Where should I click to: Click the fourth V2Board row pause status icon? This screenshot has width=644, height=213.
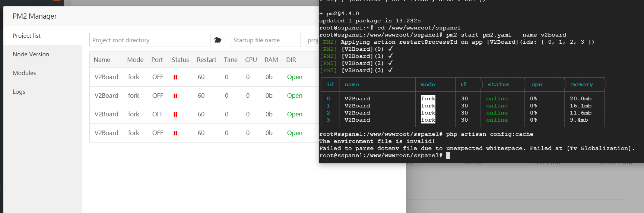(175, 133)
